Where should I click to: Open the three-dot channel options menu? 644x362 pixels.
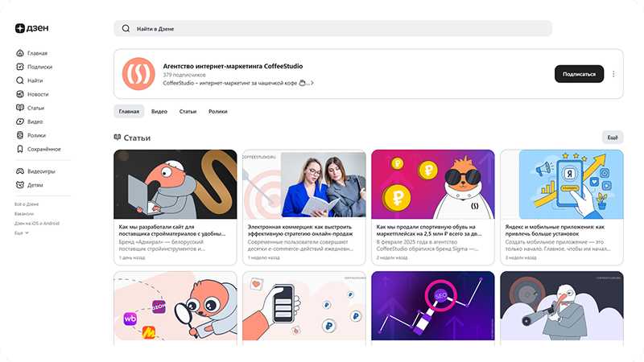pyautogui.click(x=613, y=74)
